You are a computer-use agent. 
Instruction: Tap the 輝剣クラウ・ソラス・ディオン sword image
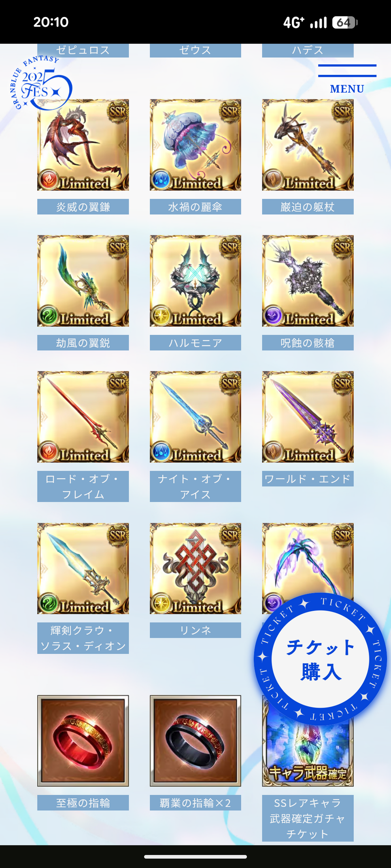83,568
